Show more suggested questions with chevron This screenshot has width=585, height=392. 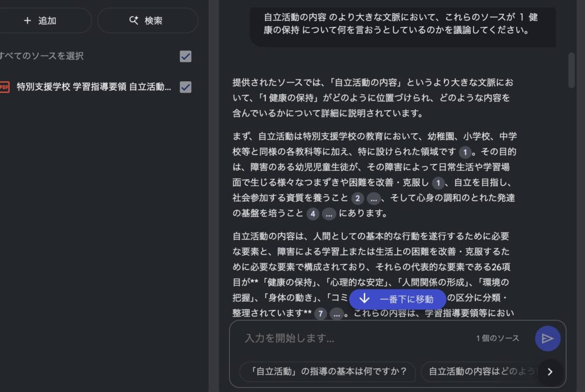pyautogui.click(x=550, y=372)
